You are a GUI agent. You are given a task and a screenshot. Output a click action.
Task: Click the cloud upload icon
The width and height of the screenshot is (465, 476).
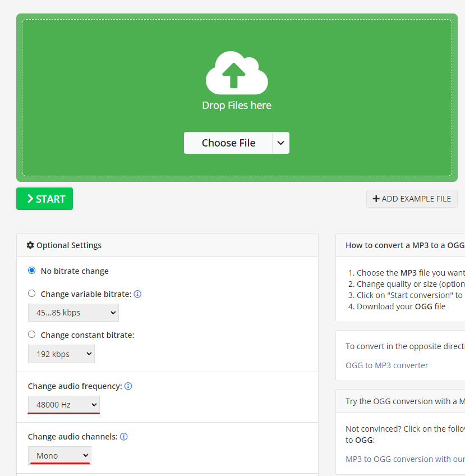click(236, 72)
